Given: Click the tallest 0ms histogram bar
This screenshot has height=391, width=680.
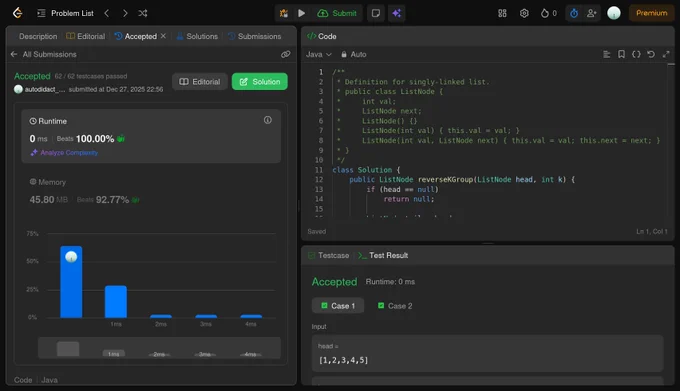Looking at the screenshot, I should pos(71,282).
